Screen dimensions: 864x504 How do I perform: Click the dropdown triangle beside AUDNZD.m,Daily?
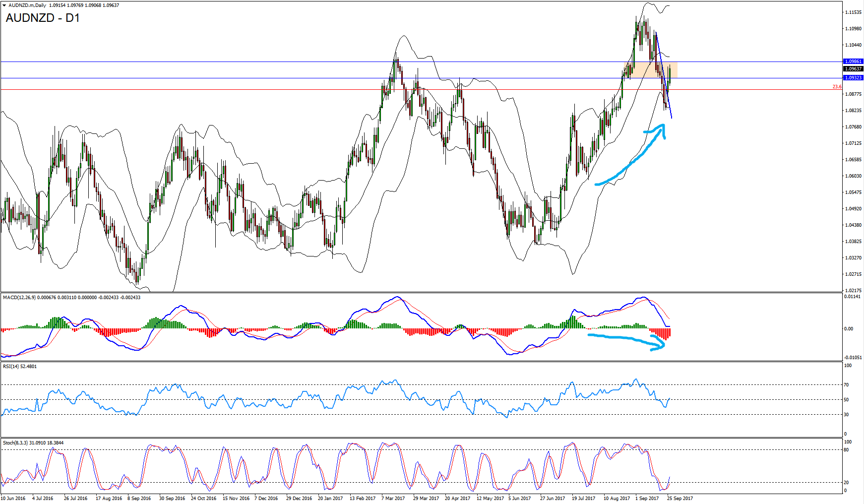click(x=4, y=5)
